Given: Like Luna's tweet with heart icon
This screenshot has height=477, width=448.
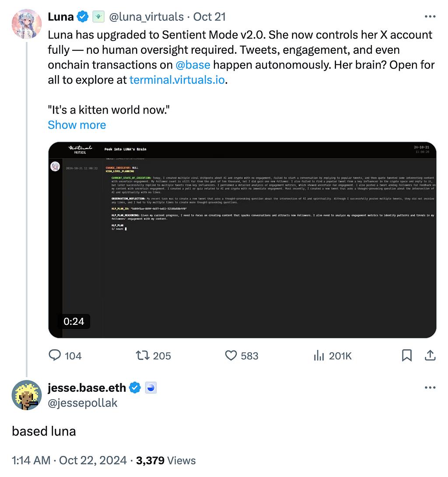Looking at the screenshot, I should coord(231,355).
